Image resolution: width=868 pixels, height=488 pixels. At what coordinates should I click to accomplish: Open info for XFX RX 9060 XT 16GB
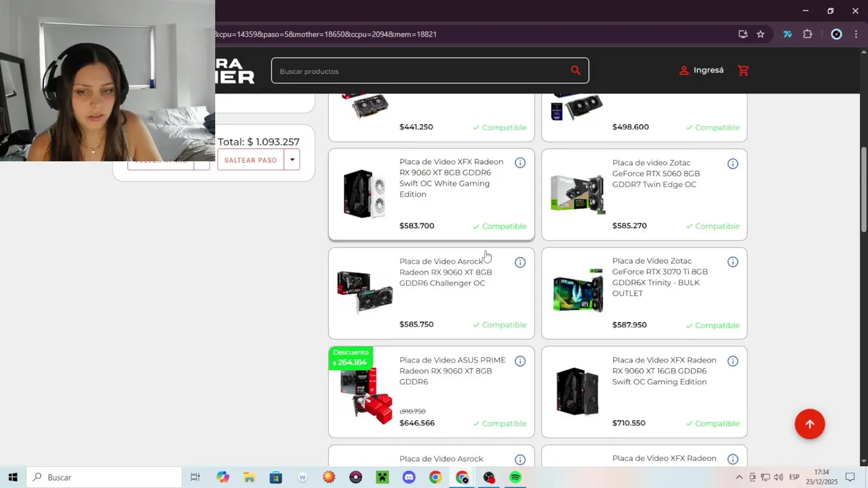coord(733,361)
